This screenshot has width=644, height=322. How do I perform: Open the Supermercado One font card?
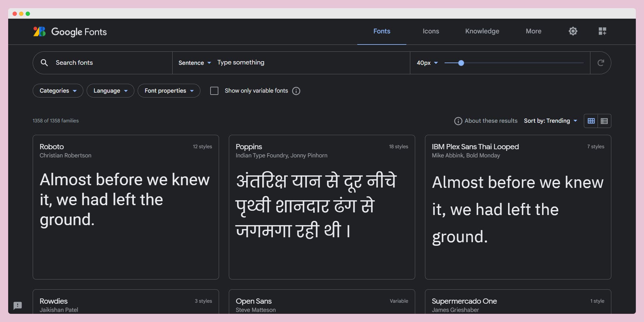pyautogui.click(x=518, y=302)
